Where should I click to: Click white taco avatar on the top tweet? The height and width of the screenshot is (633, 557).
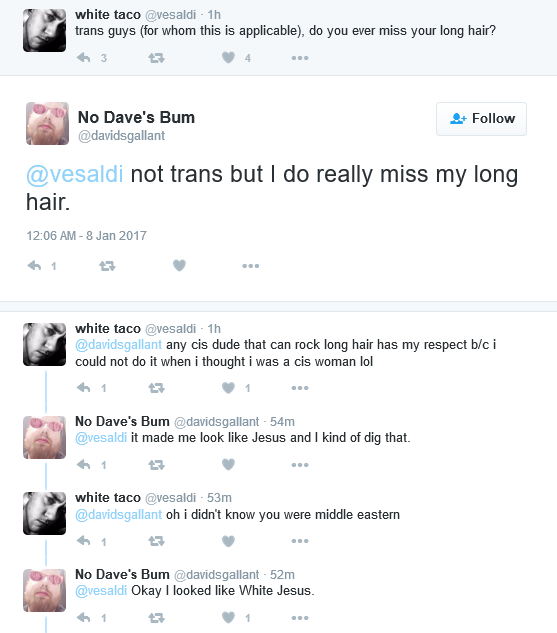pyautogui.click(x=44, y=30)
